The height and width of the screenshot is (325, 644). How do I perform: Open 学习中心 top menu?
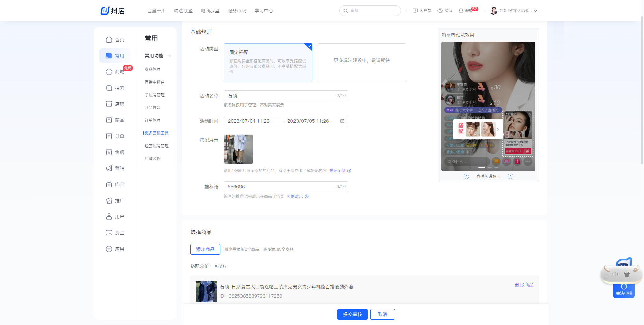[x=264, y=11]
